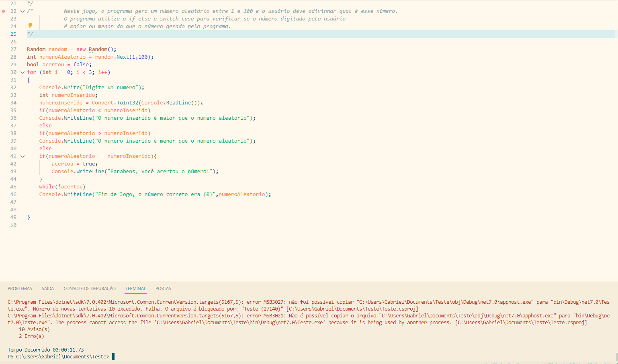Click the MSB3021 error message in terminal
Viewport: 618px width, 364px height.
tap(309, 319)
